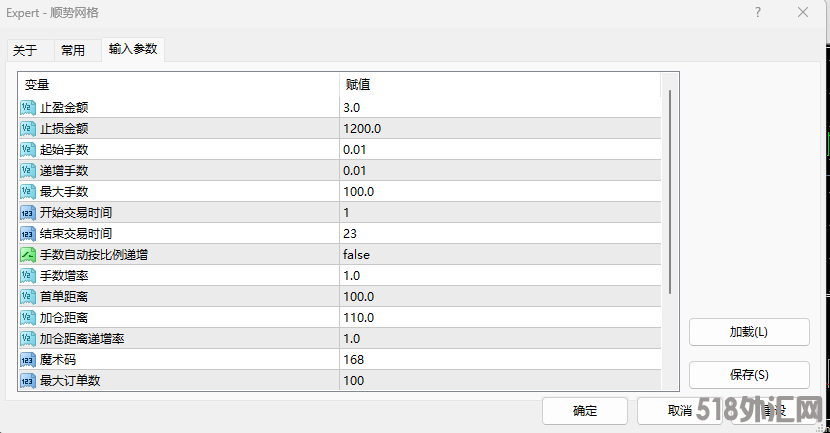Click the integer icon beside 开始交易时间
Image resolution: width=830 pixels, height=433 pixels.
tap(28, 212)
